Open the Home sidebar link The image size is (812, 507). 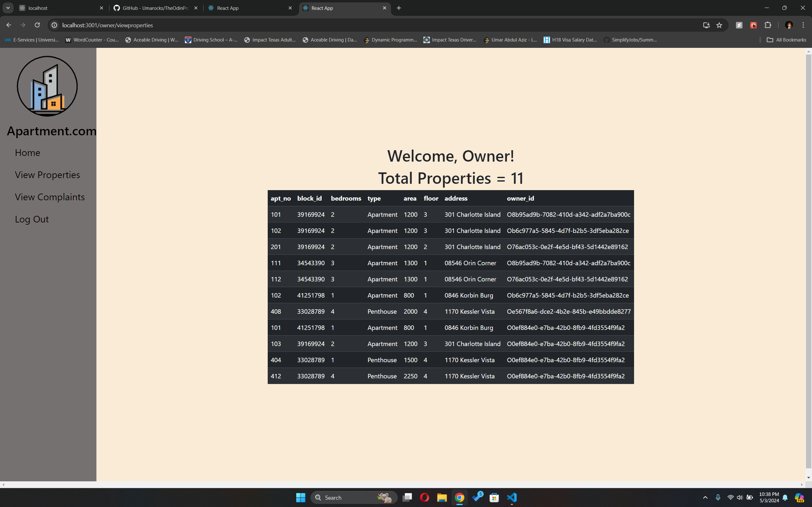click(x=28, y=152)
